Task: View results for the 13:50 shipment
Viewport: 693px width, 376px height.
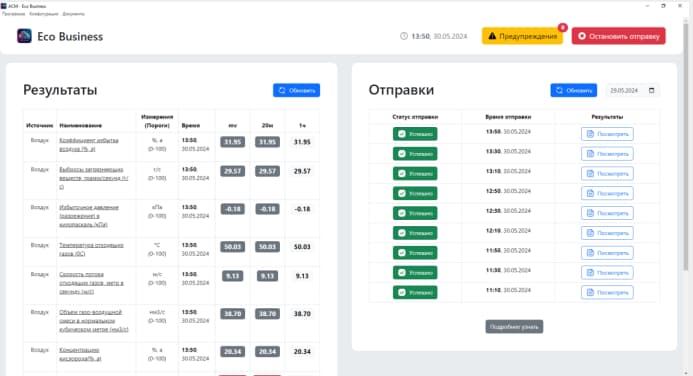Action: click(607, 134)
